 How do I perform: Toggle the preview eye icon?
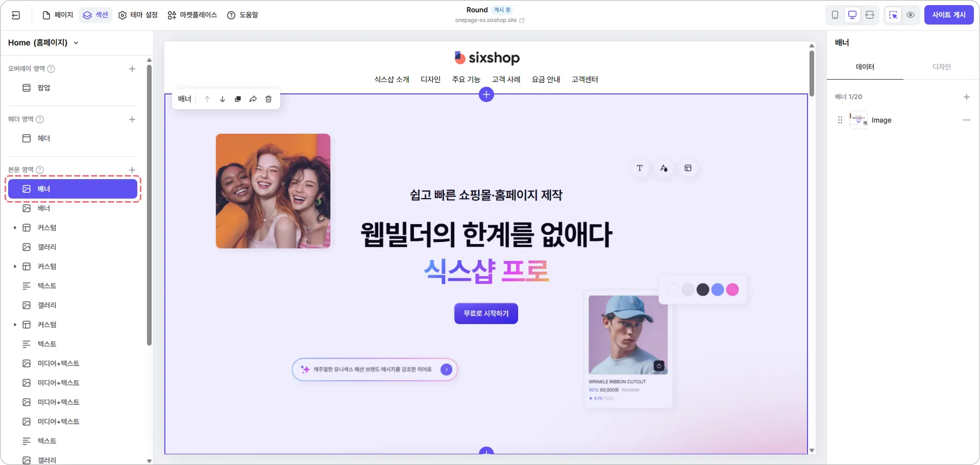point(911,15)
